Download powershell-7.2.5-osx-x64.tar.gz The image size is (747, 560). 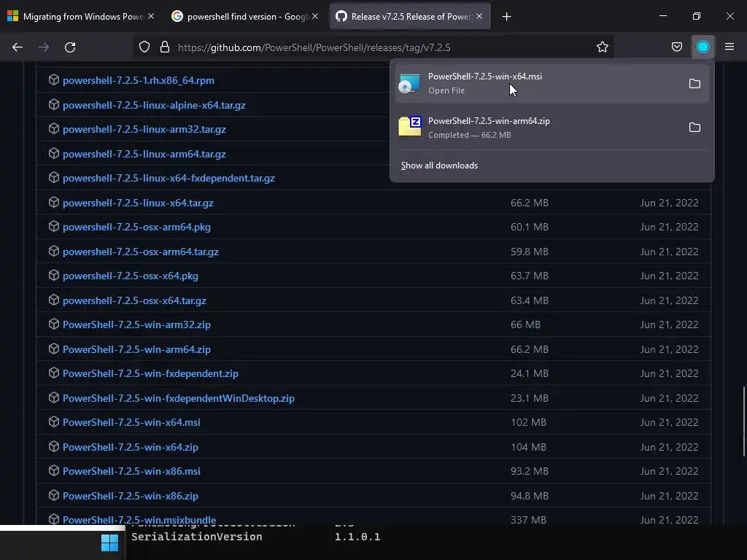pyautogui.click(x=134, y=301)
